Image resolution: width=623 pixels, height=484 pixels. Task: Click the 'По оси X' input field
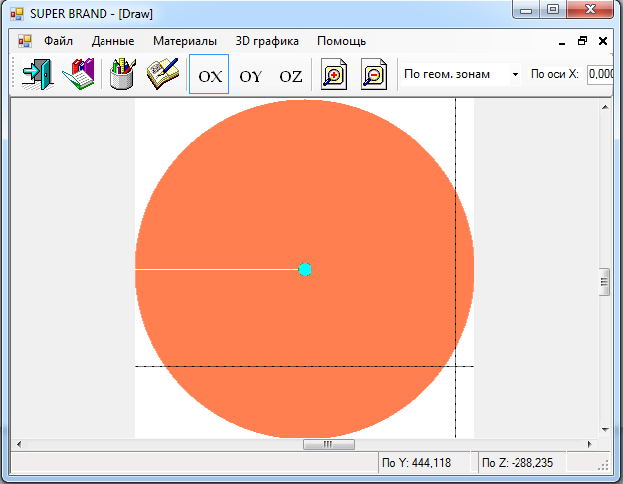coord(601,74)
